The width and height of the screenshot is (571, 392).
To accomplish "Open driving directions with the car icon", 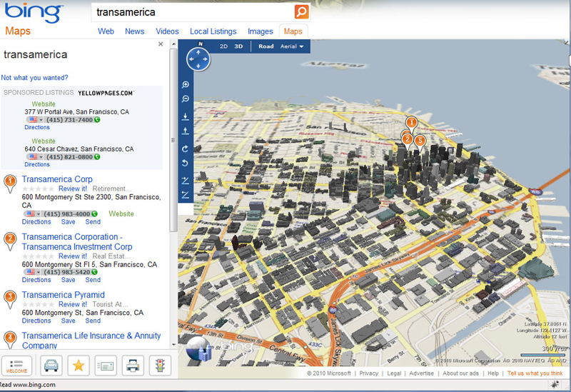I will [x=51, y=366].
